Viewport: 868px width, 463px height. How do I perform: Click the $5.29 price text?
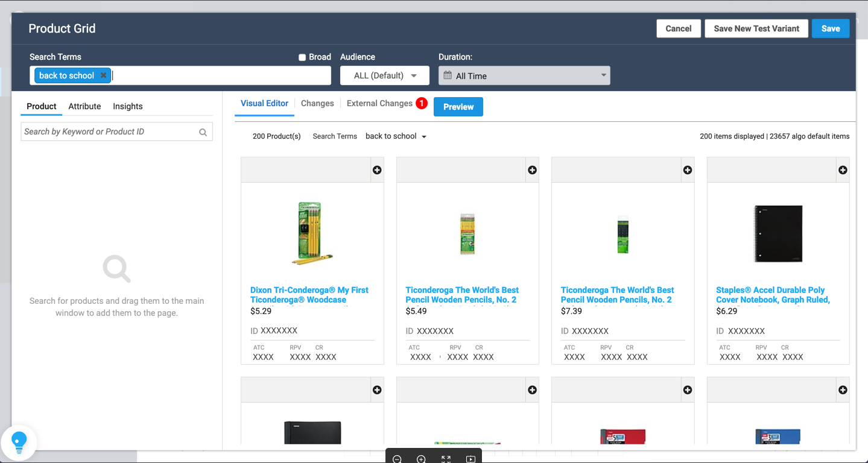(x=261, y=311)
